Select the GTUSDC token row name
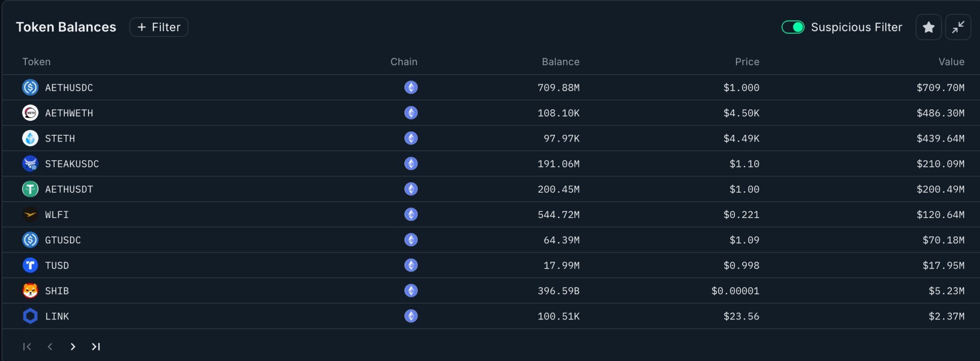This screenshot has width=980, height=361. (x=63, y=240)
